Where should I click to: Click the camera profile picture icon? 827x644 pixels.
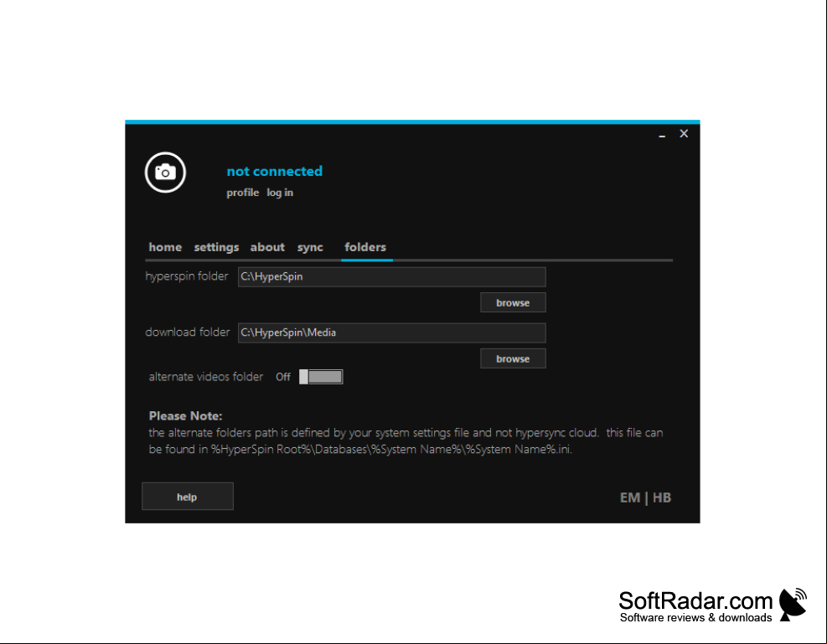point(165,173)
